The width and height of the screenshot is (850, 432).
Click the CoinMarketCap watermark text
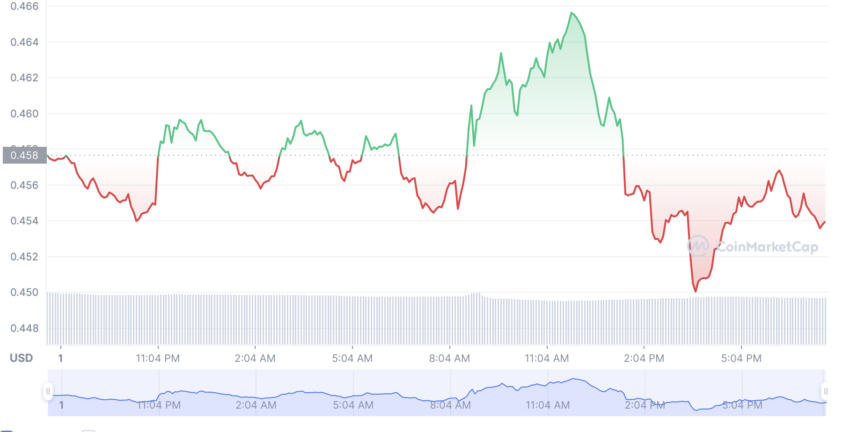tap(767, 247)
